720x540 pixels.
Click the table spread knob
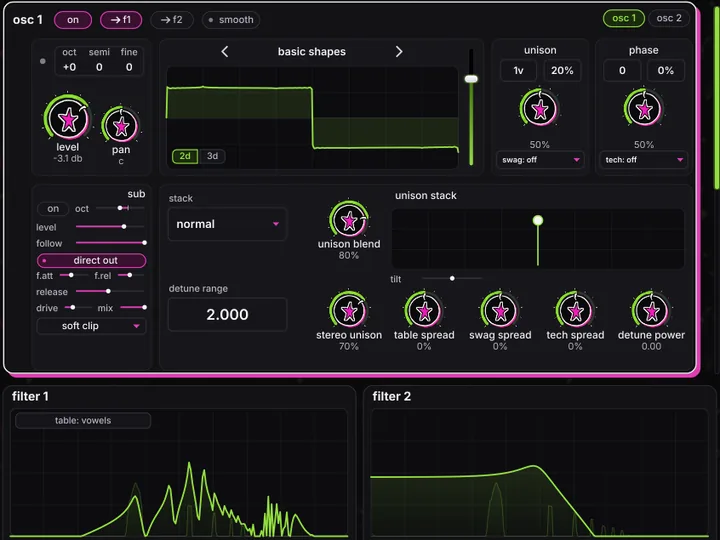point(424,311)
